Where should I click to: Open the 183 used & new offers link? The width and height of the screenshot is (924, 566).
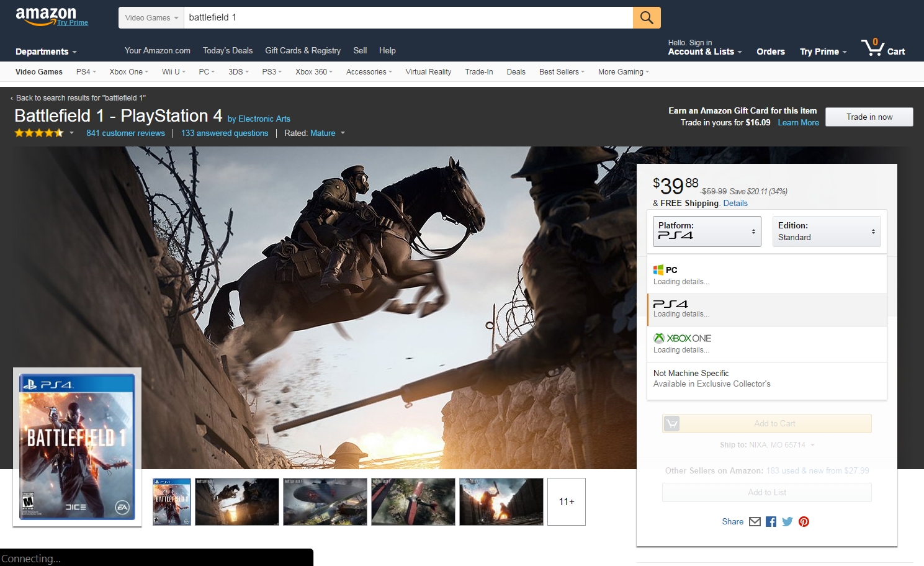817,470
